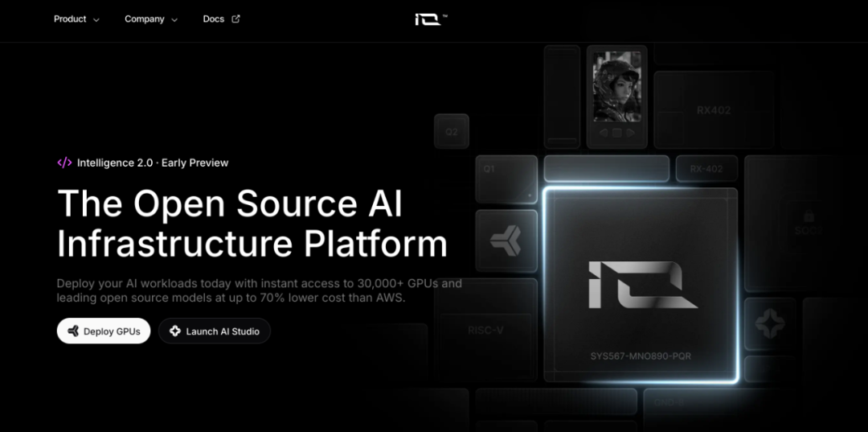The image size is (868, 432).
Task: Click the RX-402 tile
Action: pos(706,169)
